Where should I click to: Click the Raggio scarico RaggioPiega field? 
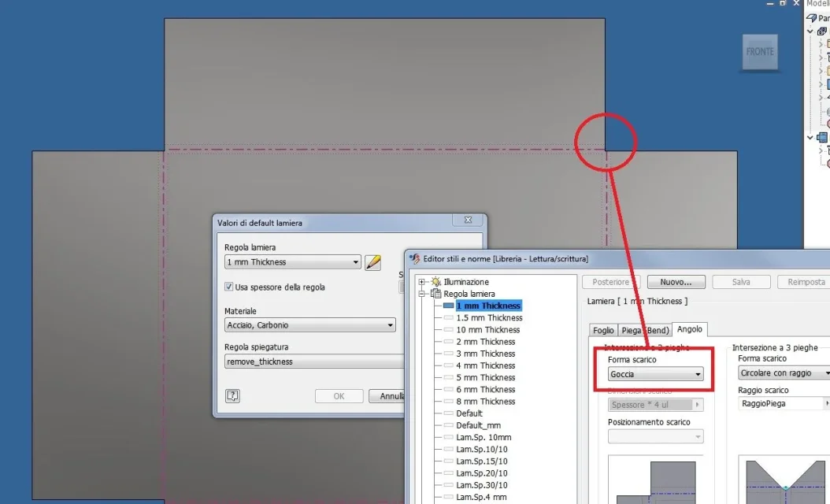tap(782, 404)
